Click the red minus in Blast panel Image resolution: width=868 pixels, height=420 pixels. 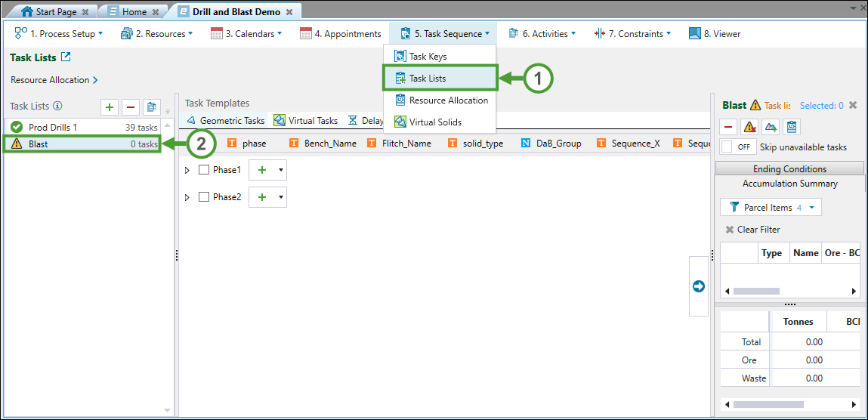click(728, 127)
